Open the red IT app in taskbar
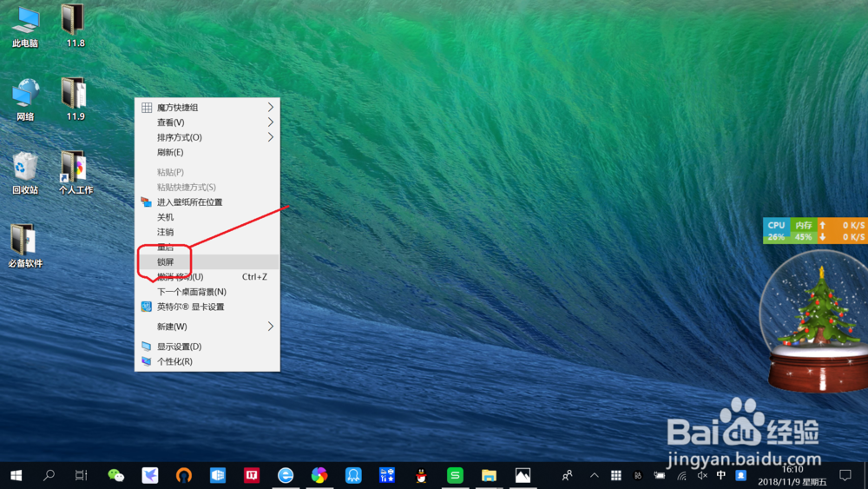 (x=252, y=475)
